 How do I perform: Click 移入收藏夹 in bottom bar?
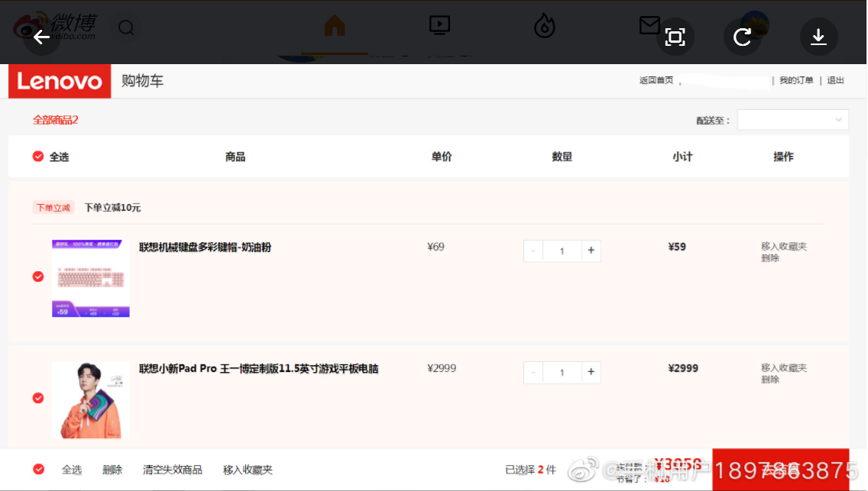(248, 470)
